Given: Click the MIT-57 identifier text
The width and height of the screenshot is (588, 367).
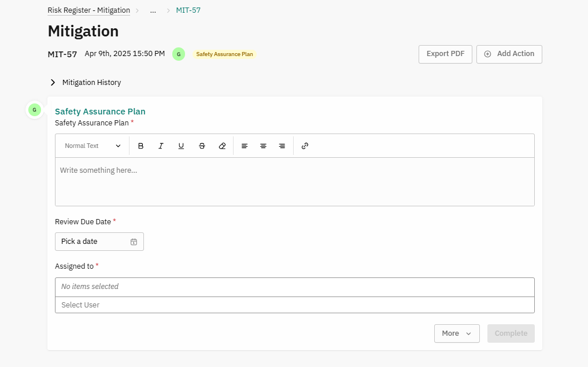Looking at the screenshot, I should click(62, 54).
